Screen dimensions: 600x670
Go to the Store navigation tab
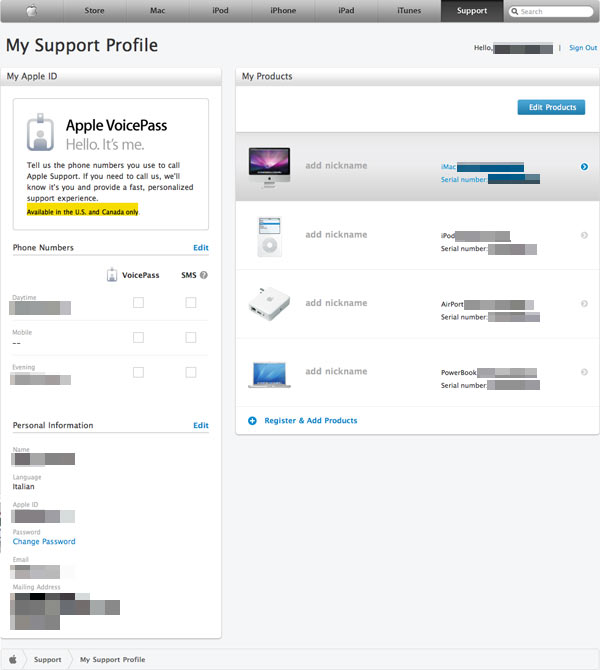pos(94,11)
